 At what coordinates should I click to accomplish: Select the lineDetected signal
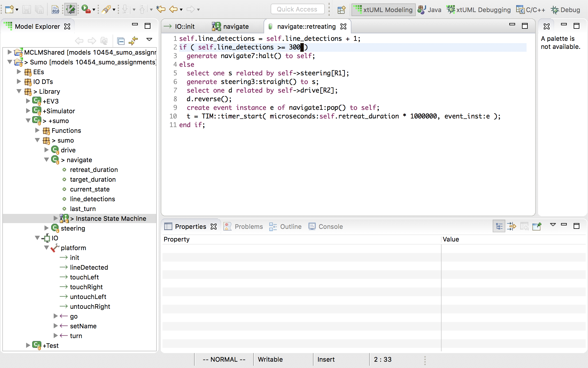pyautogui.click(x=89, y=267)
